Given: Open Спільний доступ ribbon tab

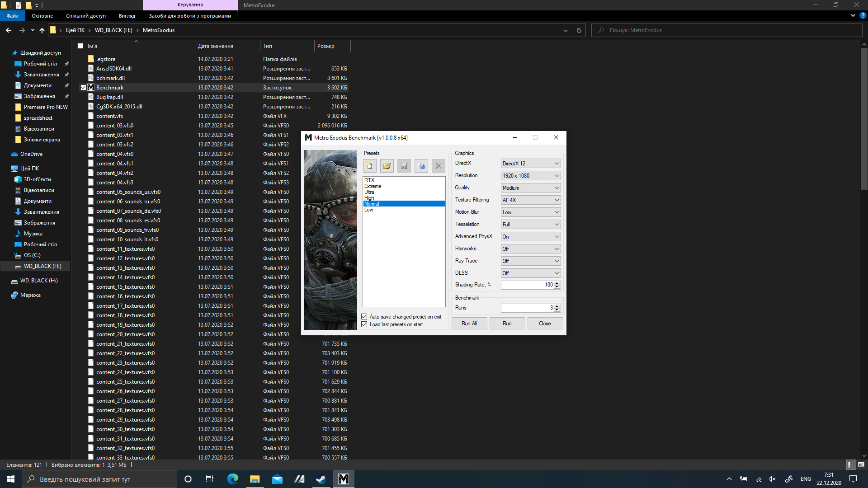Looking at the screenshot, I should (x=86, y=16).
